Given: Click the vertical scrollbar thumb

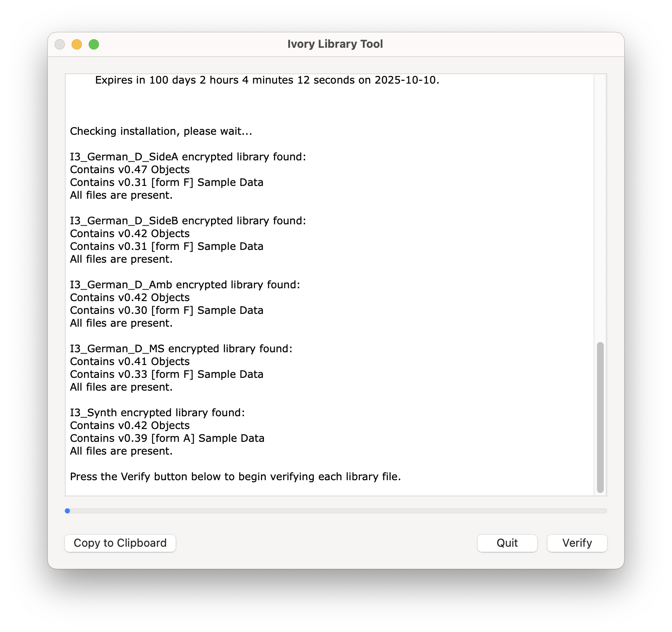Looking at the screenshot, I should (600, 417).
